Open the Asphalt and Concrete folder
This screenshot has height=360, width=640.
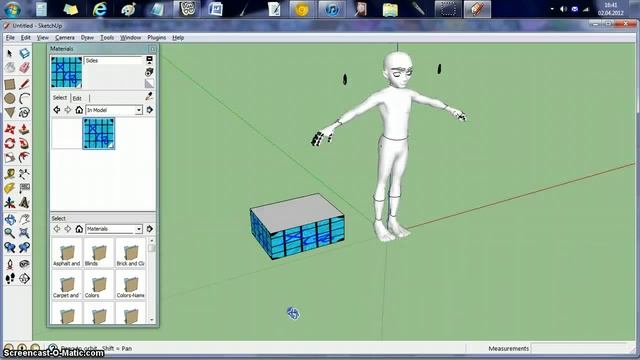(x=67, y=253)
